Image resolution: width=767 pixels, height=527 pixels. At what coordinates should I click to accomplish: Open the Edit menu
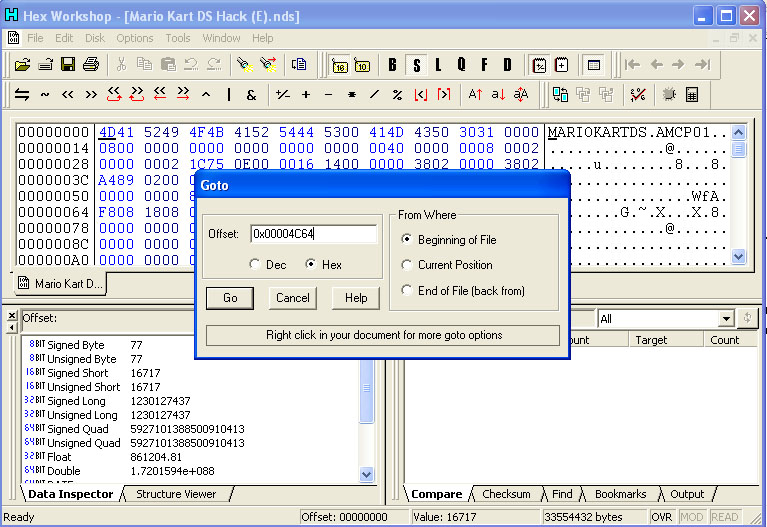coord(64,38)
